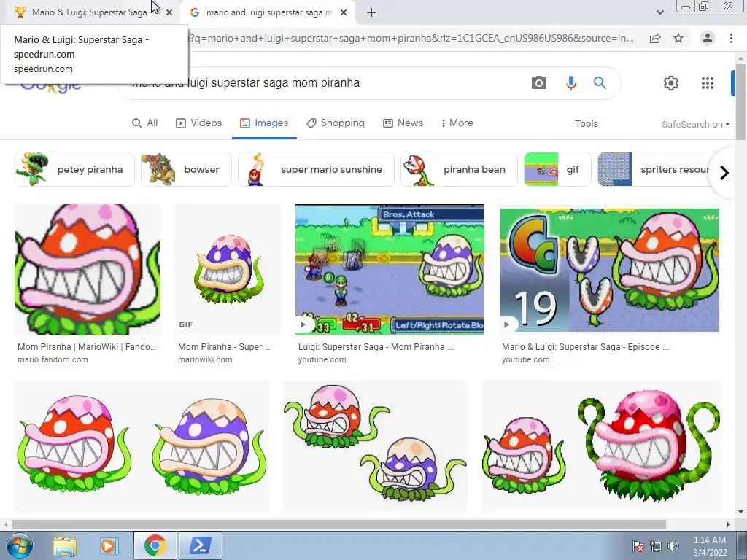Select the super mario sunshine chip
The width and height of the screenshot is (747, 560).
316,169
